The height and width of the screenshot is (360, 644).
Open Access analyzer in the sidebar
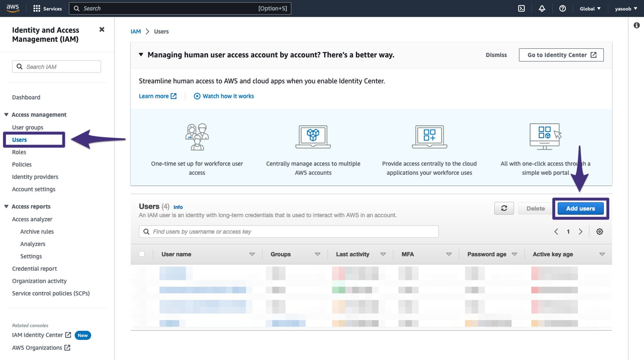[x=32, y=219]
